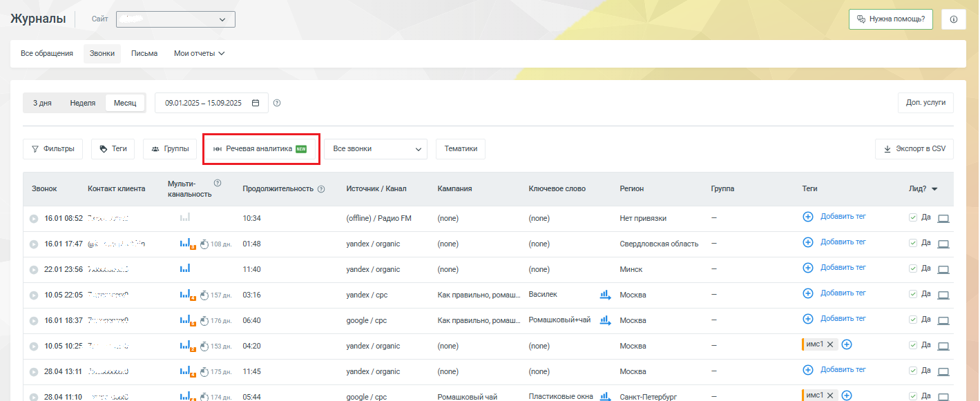
Task: Open the Мульти-канальность column help icon
Action: 218,183
